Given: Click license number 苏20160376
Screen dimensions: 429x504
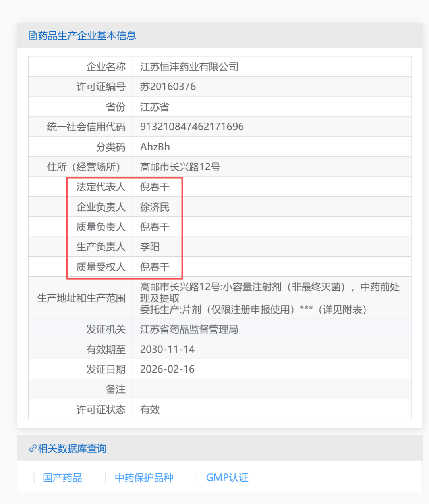Looking at the screenshot, I should (x=168, y=87).
